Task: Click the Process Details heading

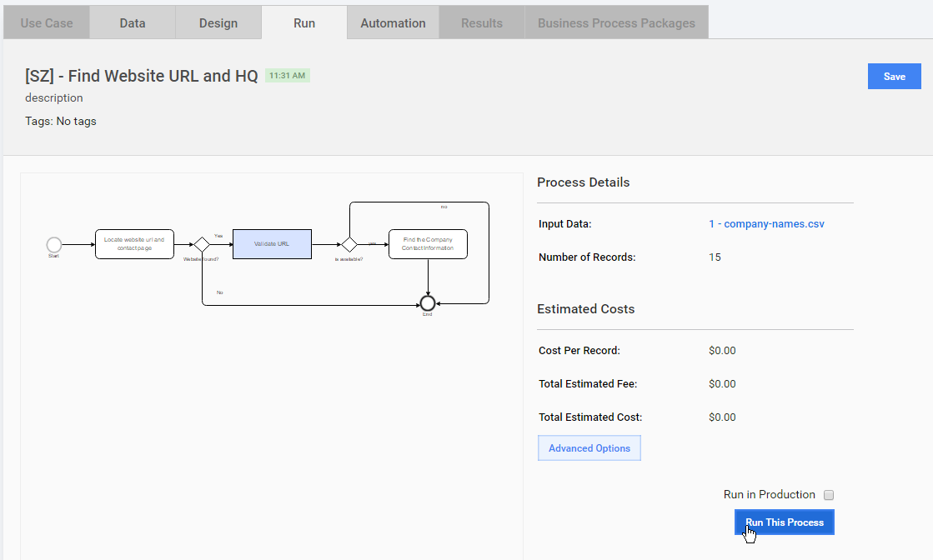Action: coord(583,182)
